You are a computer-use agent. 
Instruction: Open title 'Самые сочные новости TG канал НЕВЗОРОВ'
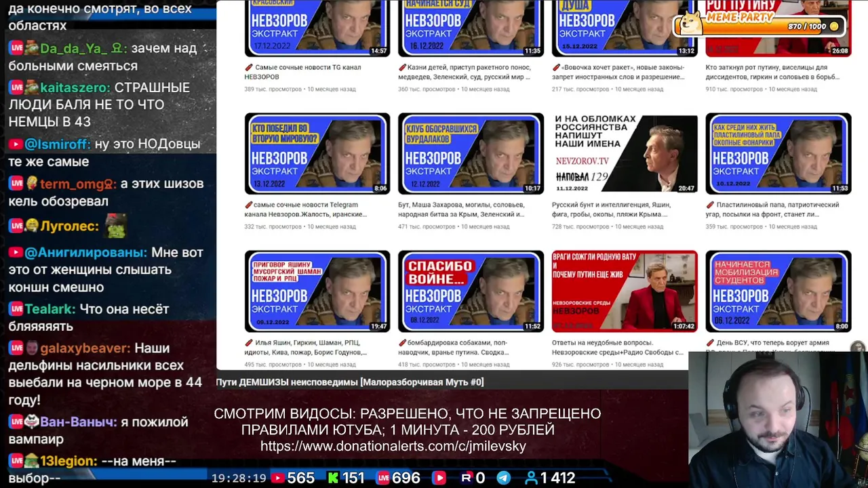303,72
